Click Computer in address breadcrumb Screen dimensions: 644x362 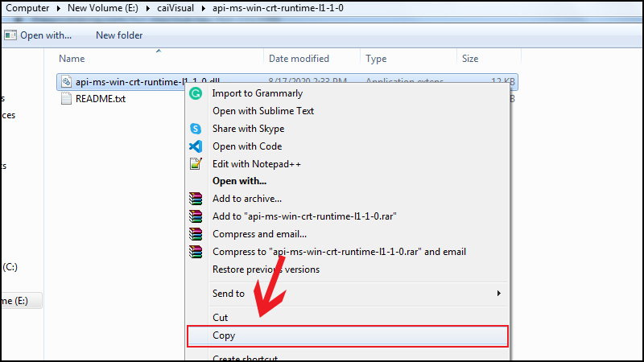pyautogui.click(x=27, y=8)
